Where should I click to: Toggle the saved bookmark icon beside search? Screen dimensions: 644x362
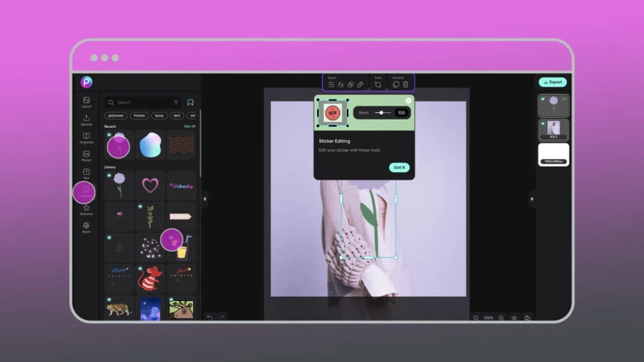[190, 102]
